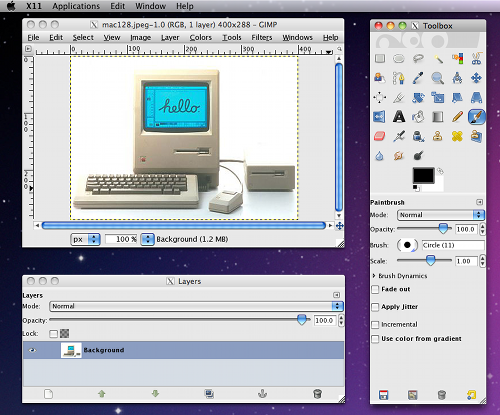The width and height of the screenshot is (500, 415).
Task: Pick the Clone stamp tool
Action: coord(438,136)
